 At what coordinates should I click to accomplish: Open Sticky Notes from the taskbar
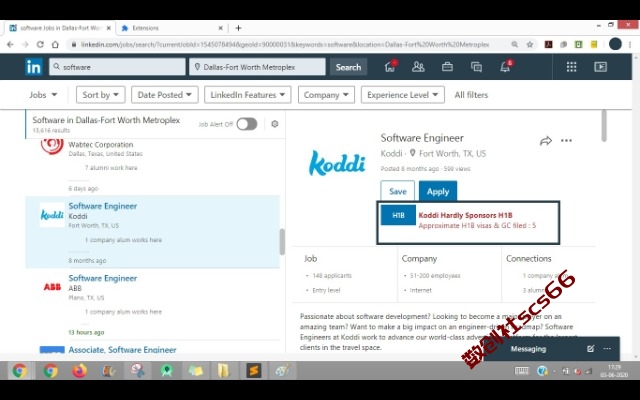[x=196, y=371]
